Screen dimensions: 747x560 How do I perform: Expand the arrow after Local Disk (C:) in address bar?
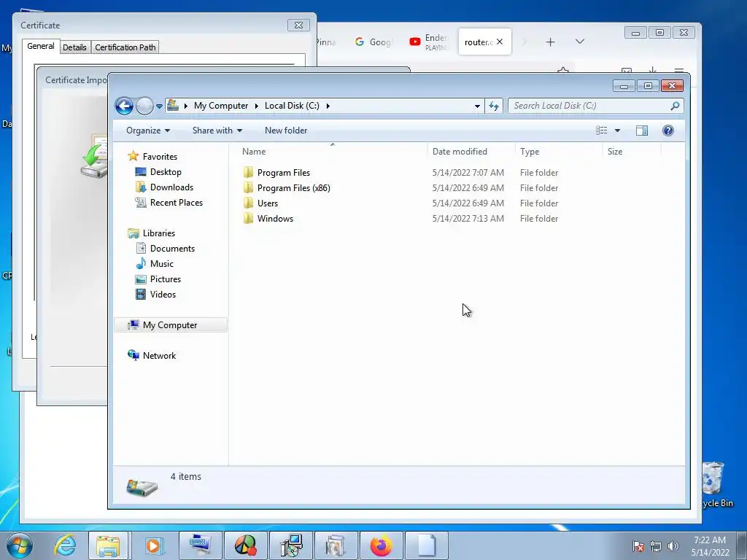click(x=328, y=106)
